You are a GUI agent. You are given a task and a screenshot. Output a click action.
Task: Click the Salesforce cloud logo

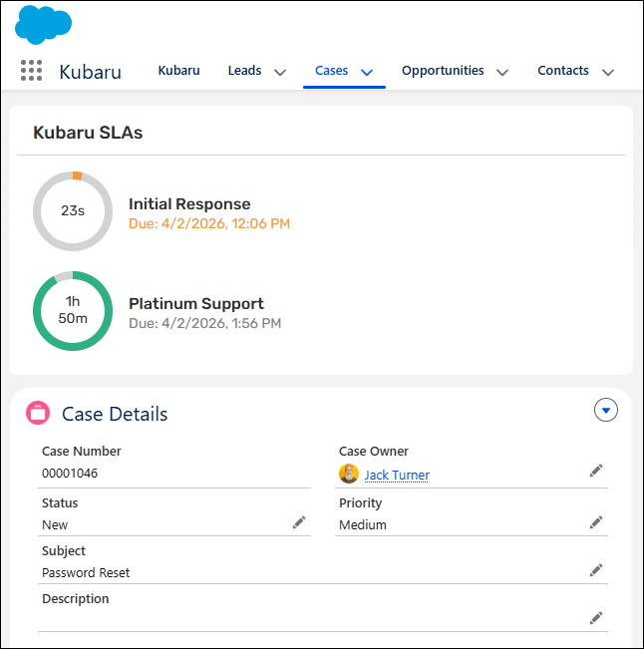[x=43, y=24]
